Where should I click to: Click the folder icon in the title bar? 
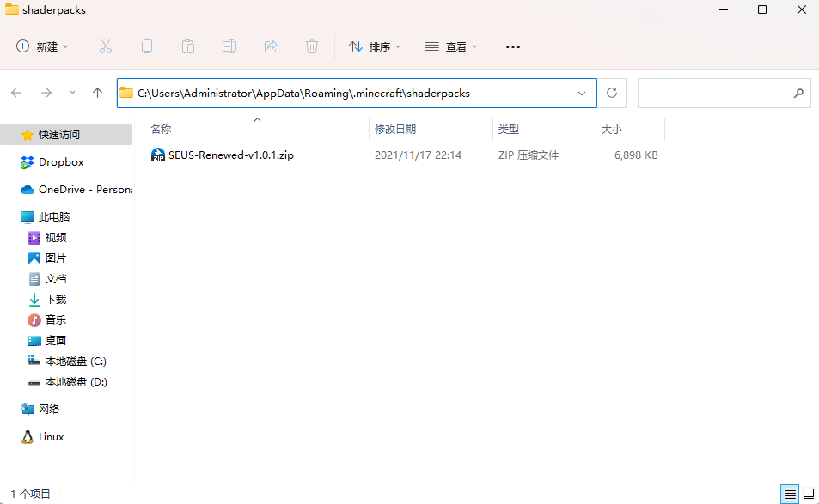12,9
